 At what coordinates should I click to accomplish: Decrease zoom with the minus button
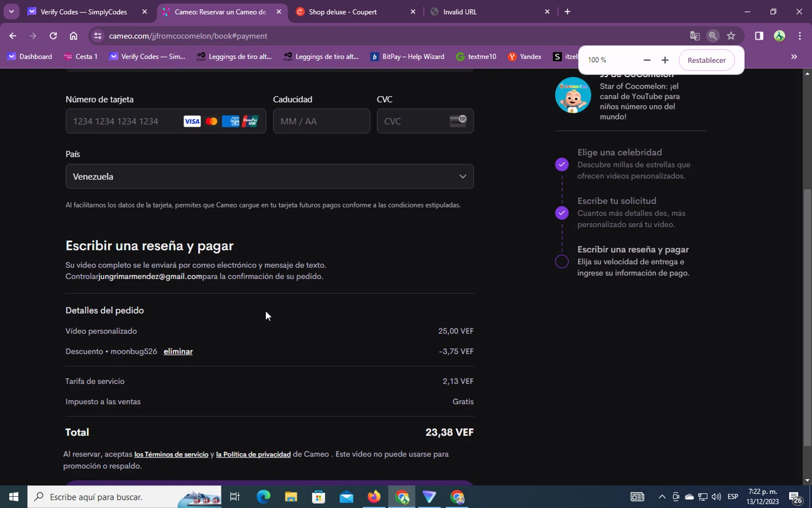[646, 60]
